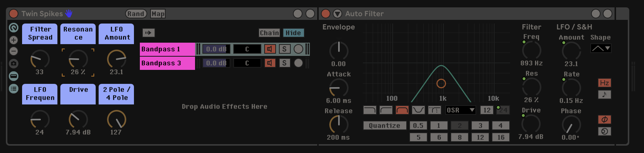Toggle the Quantize button in Auto Filter

point(385,125)
